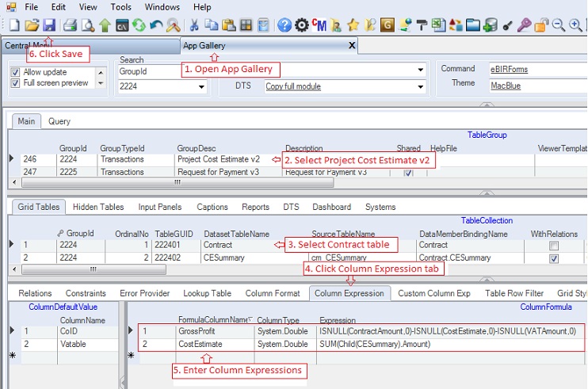Click the database add icon

(491, 25)
